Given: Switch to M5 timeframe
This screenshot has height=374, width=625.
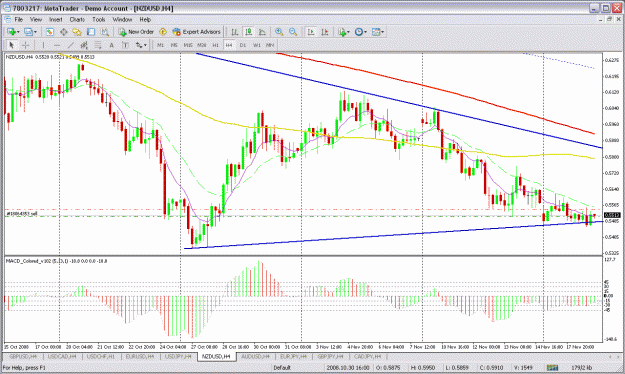Looking at the screenshot, I should (x=174, y=45).
